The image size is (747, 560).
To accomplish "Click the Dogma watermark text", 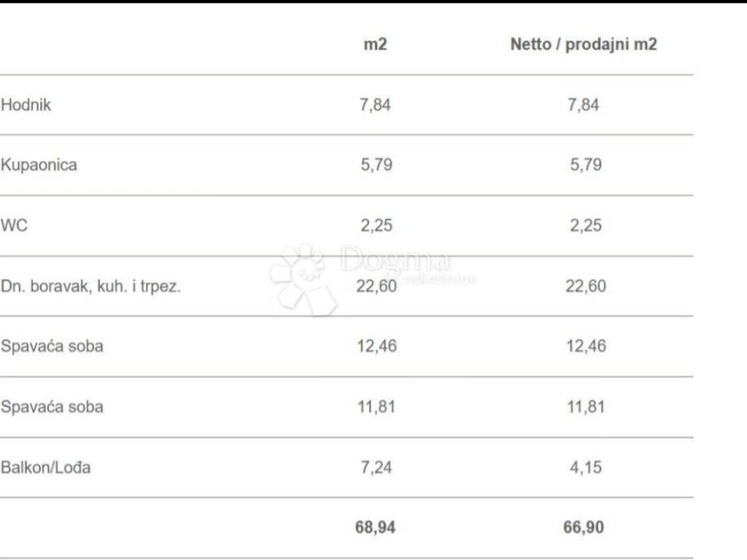I will [395, 260].
